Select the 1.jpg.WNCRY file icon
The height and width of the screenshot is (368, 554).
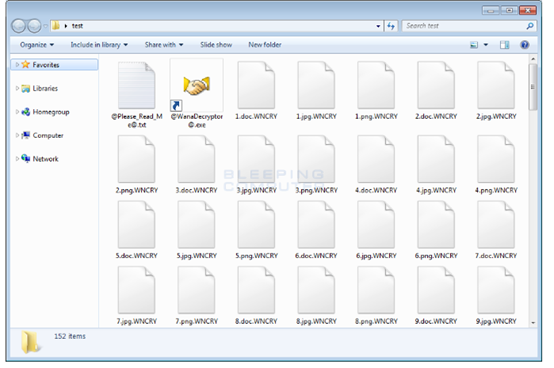[x=316, y=85]
